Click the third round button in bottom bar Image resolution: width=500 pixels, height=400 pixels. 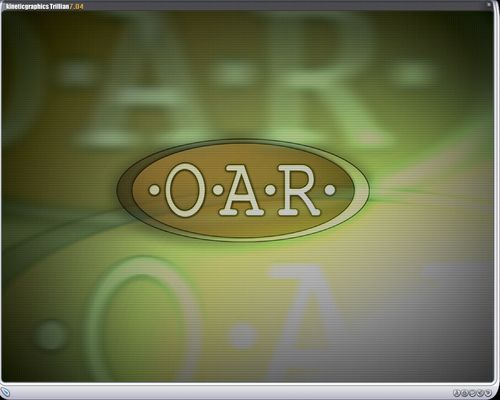pyautogui.click(x=472, y=393)
